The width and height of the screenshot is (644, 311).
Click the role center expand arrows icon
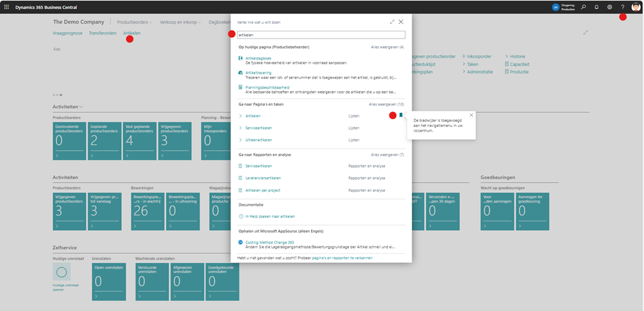(586, 33)
